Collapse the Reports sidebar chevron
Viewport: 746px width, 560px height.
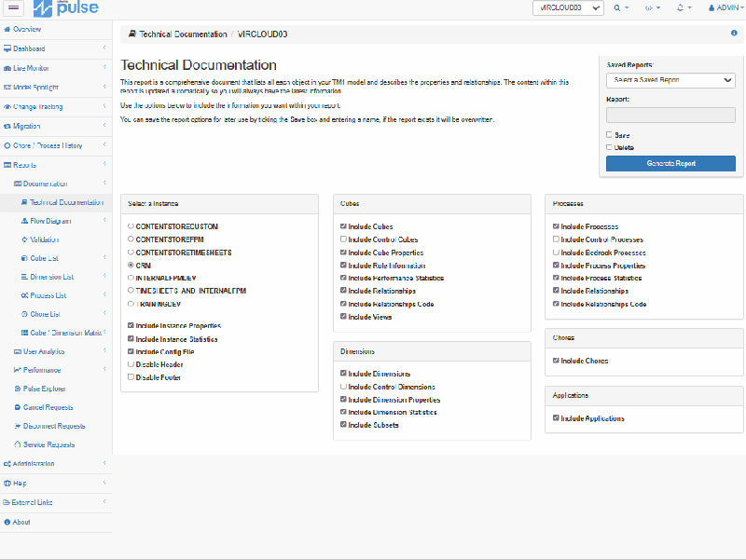(x=104, y=164)
